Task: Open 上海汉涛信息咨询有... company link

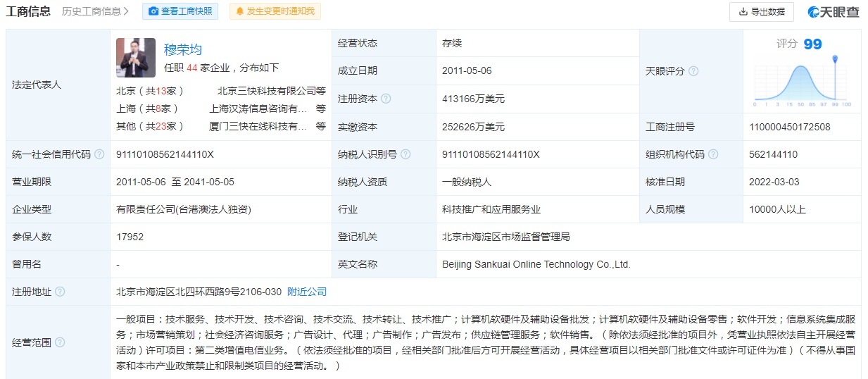Action: click(x=258, y=108)
